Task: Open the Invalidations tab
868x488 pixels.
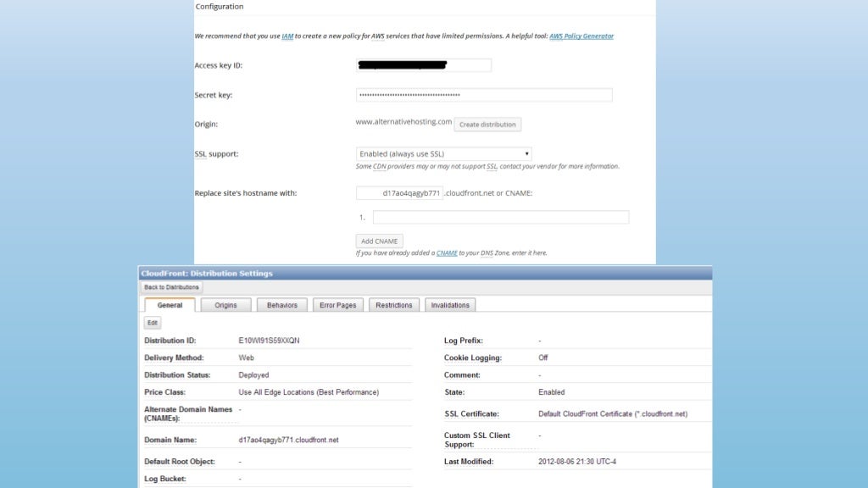Action: [x=450, y=305]
